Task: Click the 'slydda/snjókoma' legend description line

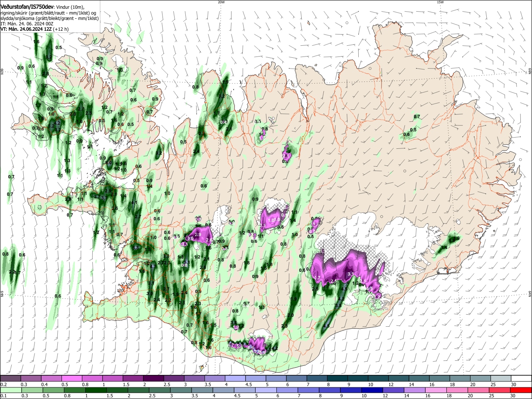Action: (49, 18)
